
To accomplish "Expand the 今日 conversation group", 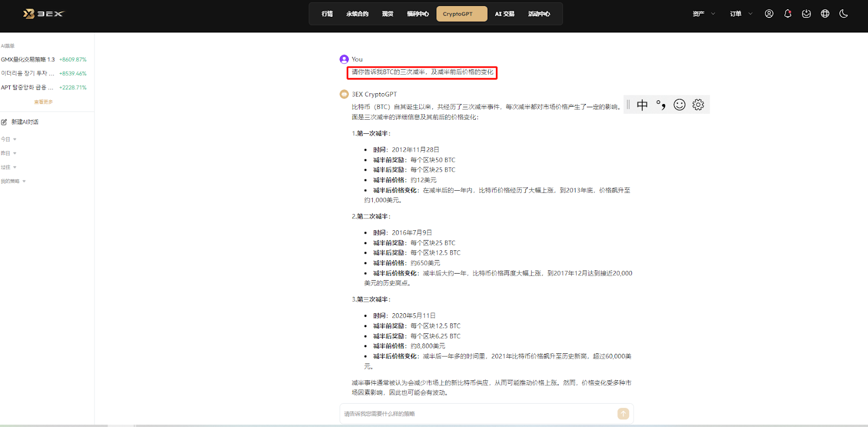I will point(9,139).
